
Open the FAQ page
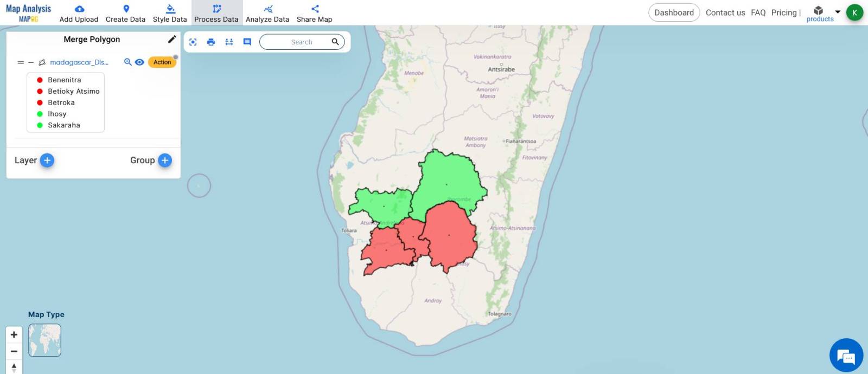click(758, 12)
